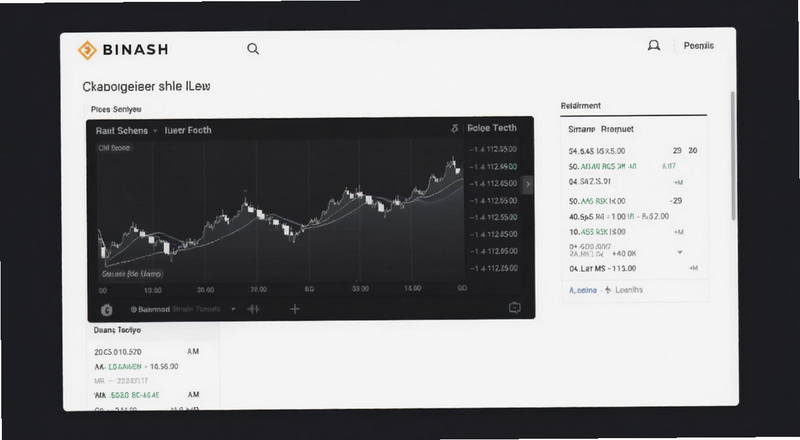Click the 16:00 time axis label
Viewport: 800px width, 440px height.
pyautogui.click(x=412, y=288)
